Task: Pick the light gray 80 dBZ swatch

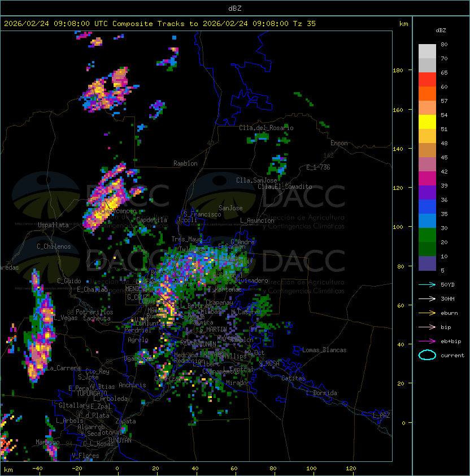Action: tap(427, 51)
